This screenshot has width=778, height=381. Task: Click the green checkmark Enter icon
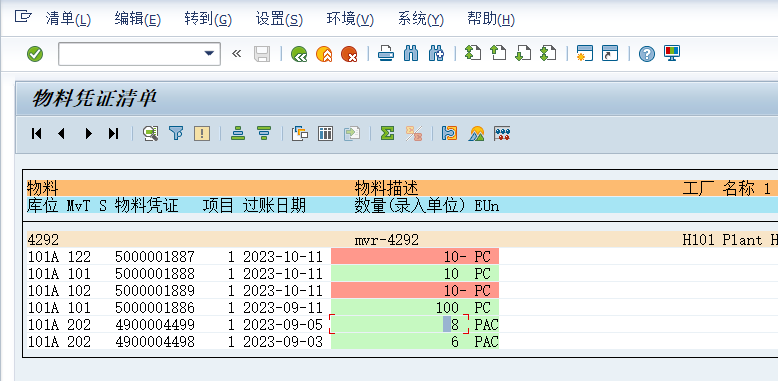pyautogui.click(x=35, y=54)
